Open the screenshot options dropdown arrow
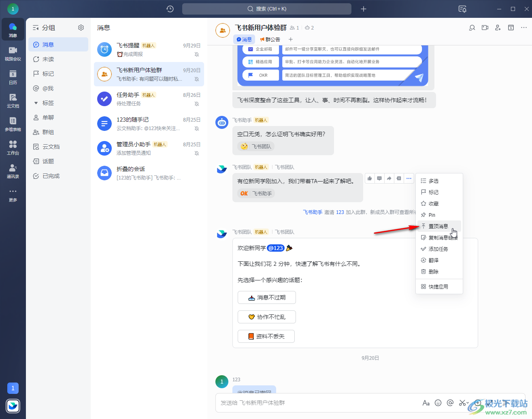Viewport: 532px width, 419px height. [x=468, y=403]
